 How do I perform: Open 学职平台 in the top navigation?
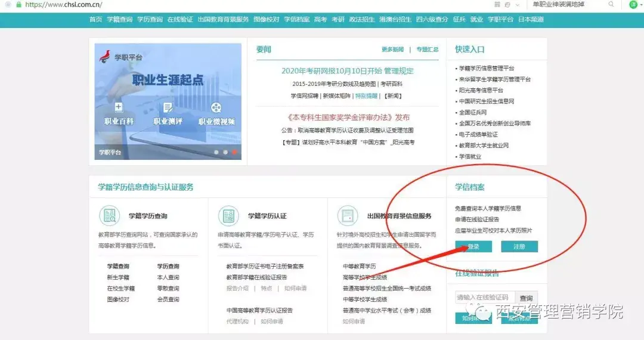click(x=501, y=19)
